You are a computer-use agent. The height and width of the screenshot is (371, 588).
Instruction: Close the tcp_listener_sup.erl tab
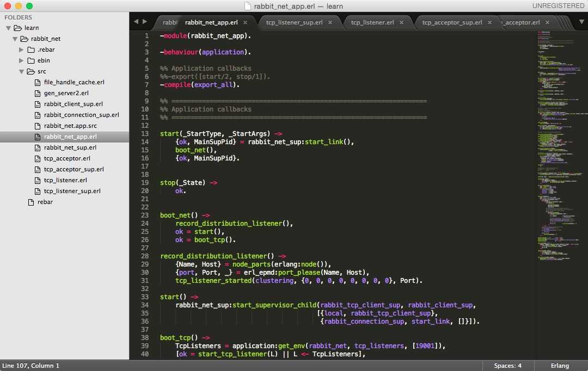[x=330, y=22]
